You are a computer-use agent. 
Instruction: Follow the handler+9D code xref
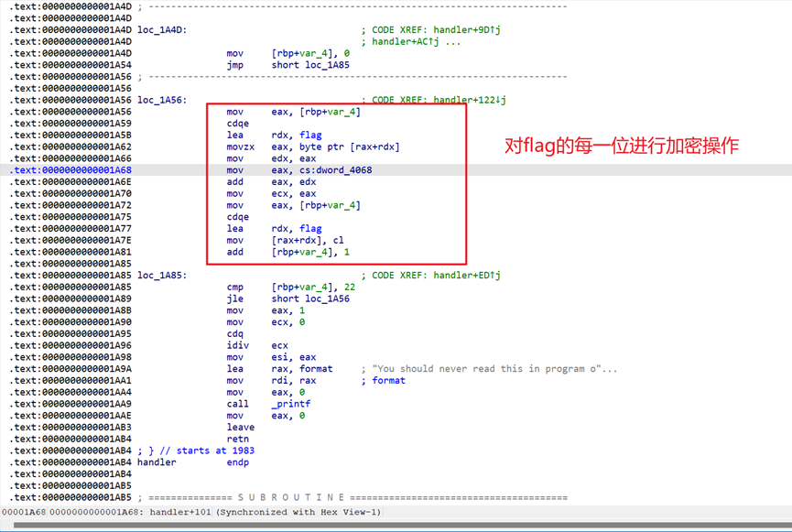click(x=468, y=29)
